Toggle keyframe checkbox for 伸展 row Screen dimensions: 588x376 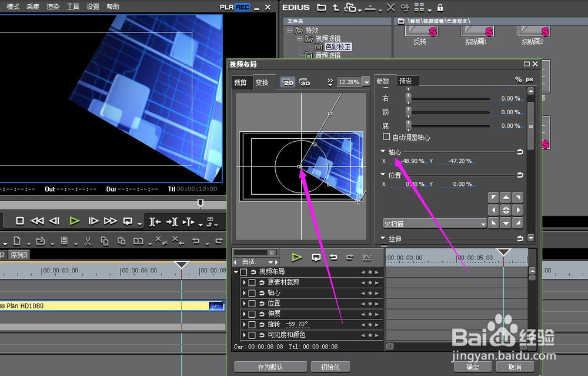click(x=252, y=314)
